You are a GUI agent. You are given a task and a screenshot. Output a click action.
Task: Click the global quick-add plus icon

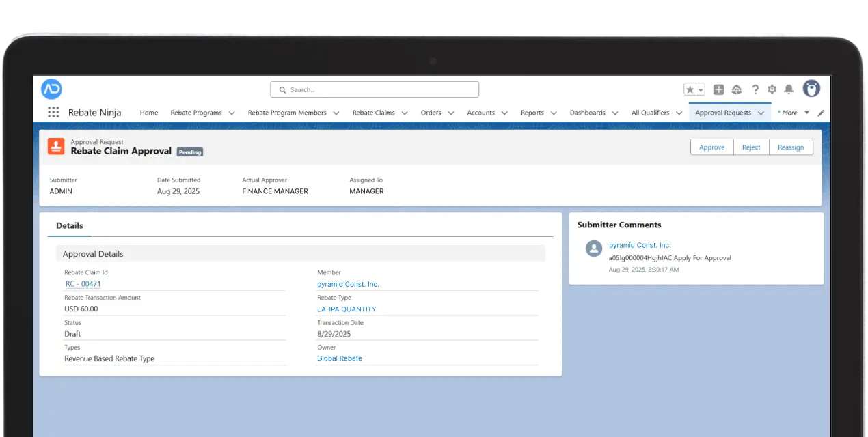point(718,89)
